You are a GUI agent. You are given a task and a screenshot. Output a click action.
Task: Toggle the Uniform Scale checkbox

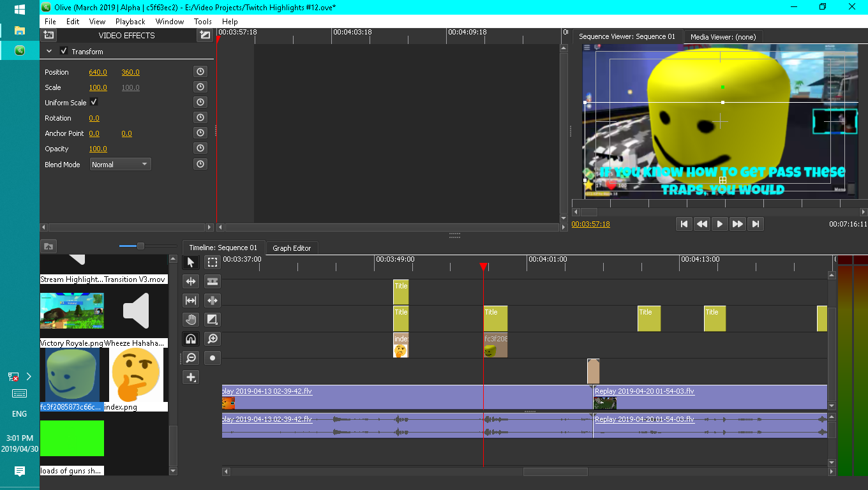click(94, 102)
